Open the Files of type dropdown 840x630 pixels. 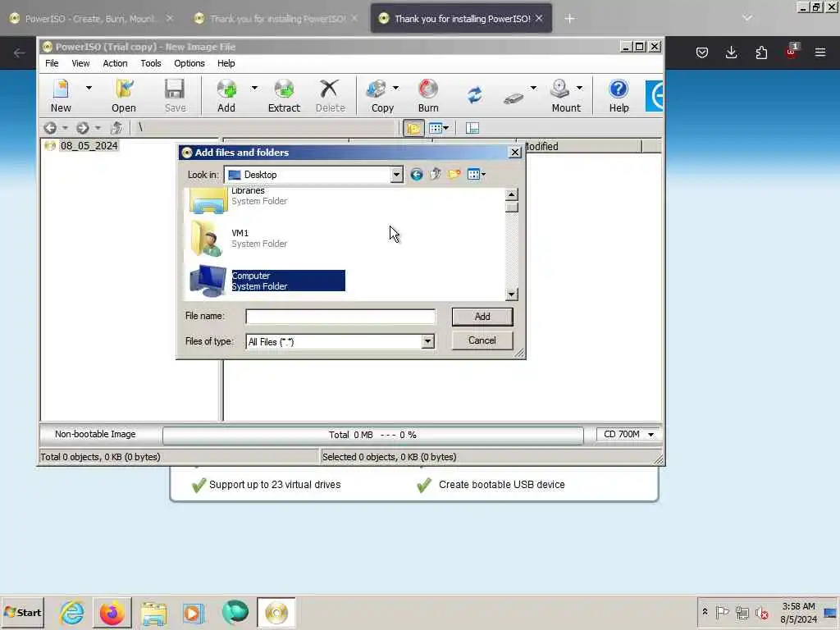point(427,342)
